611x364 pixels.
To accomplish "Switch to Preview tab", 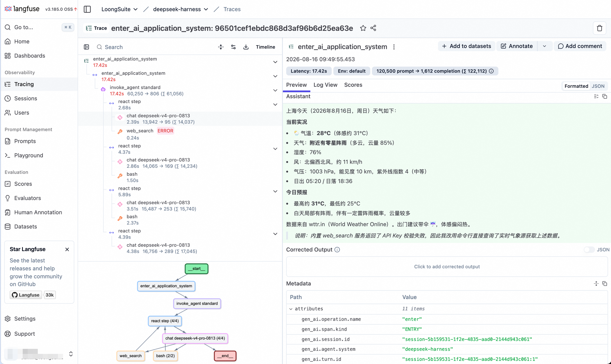I will click(296, 85).
